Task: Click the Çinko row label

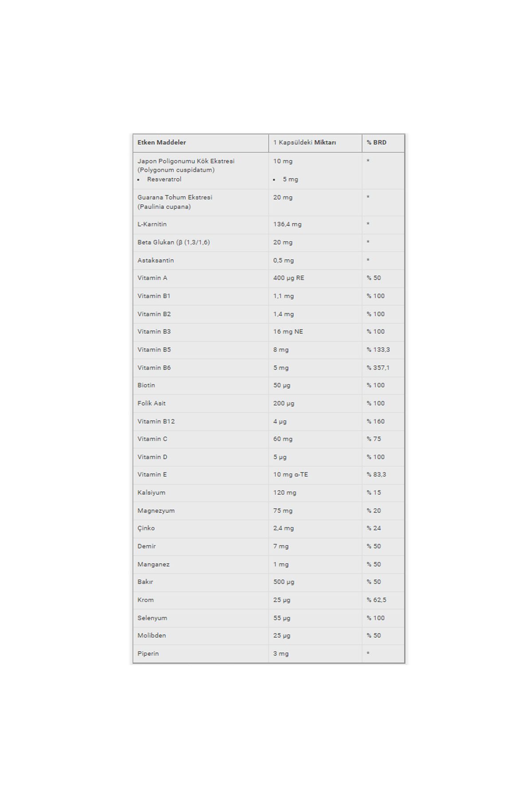Action: click(x=146, y=528)
